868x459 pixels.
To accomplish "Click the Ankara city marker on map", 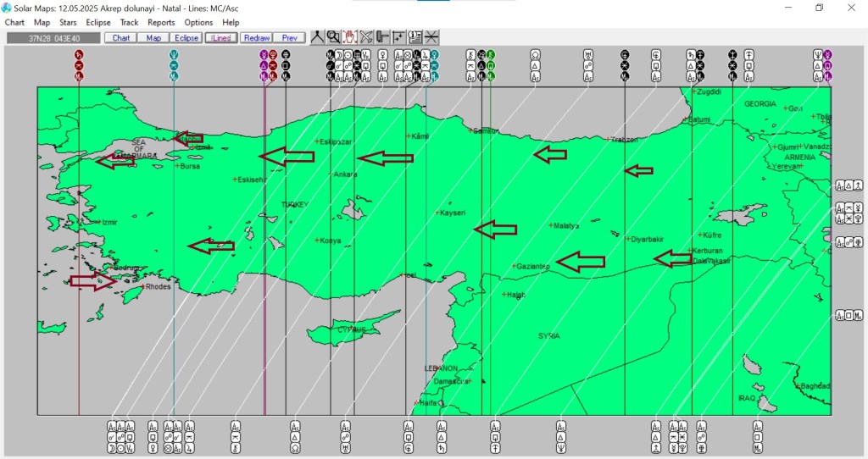I will pyautogui.click(x=331, y=172).
